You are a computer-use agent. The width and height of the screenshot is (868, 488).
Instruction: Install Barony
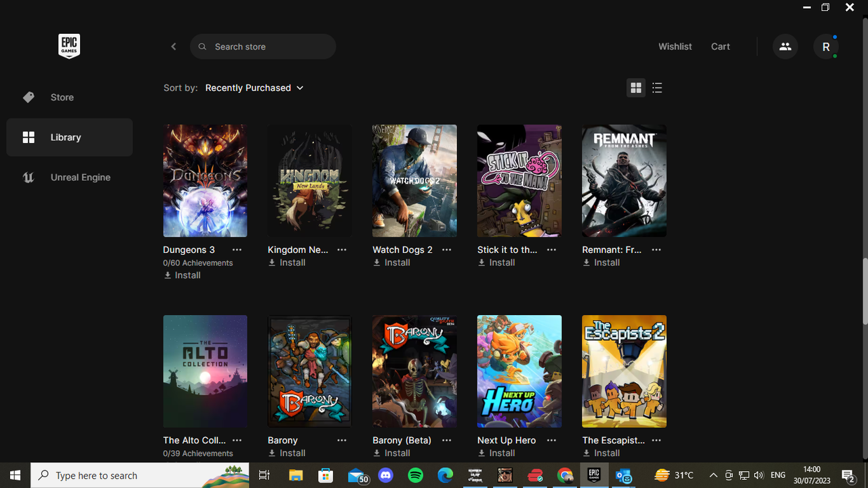287,453
